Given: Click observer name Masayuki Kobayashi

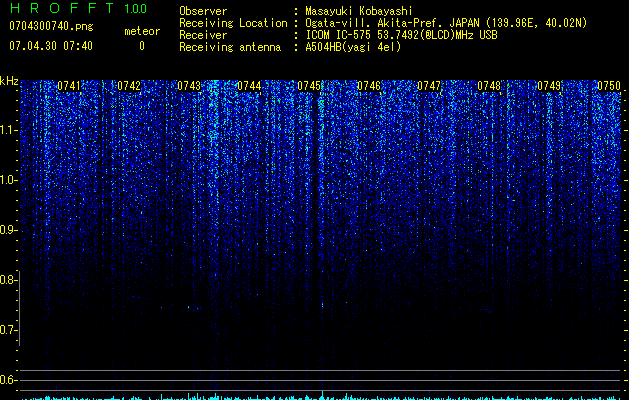Looking at the screenshot, I should point(358,11).
